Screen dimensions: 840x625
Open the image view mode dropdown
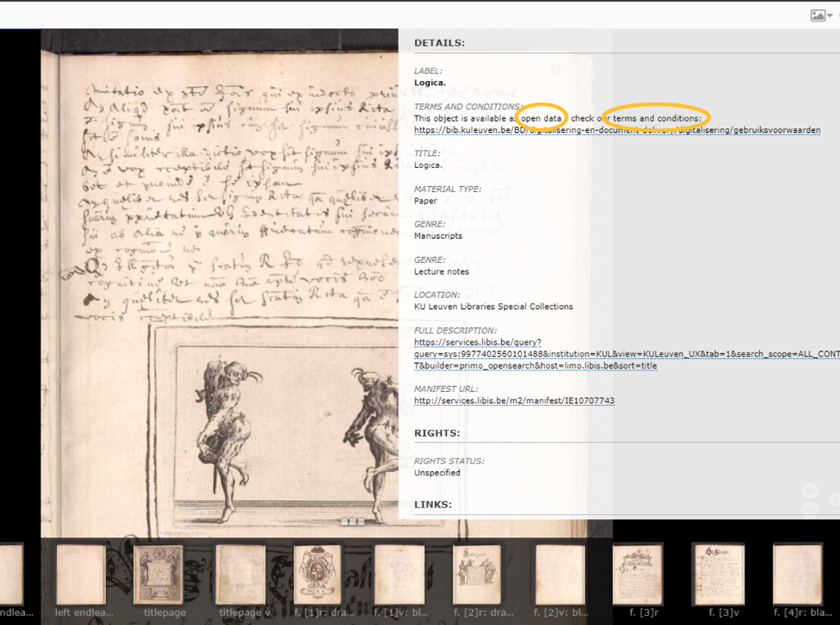tap(830, 16)
